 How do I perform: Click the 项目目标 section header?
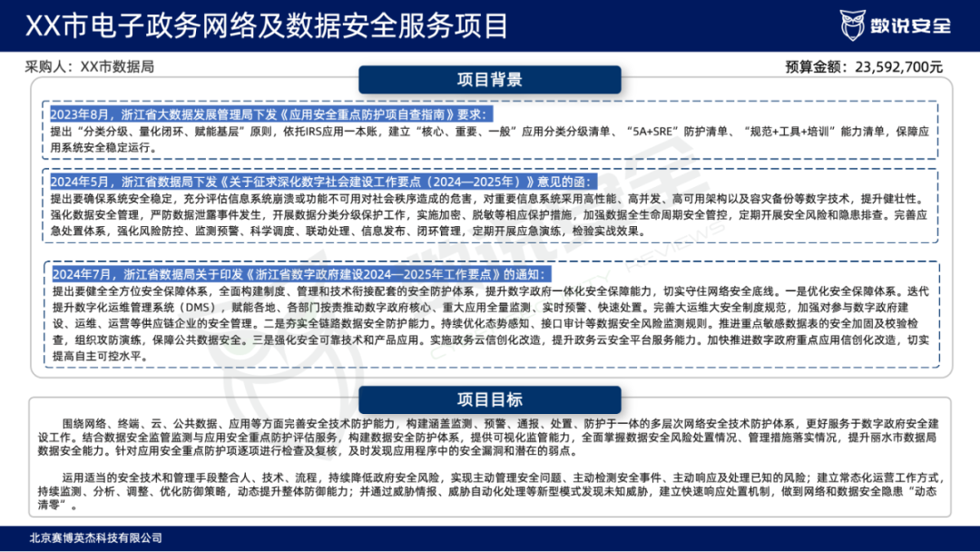(x=489, y=399)
